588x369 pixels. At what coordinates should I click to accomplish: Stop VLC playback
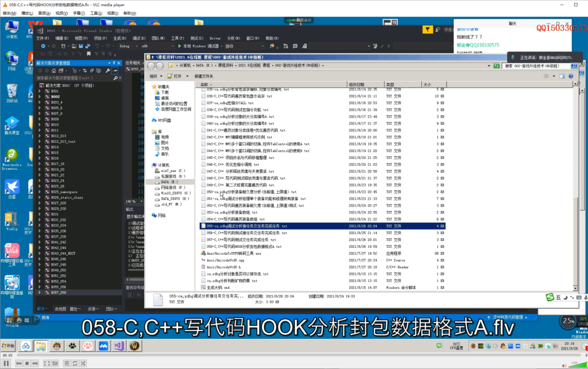tap(27, 363)
